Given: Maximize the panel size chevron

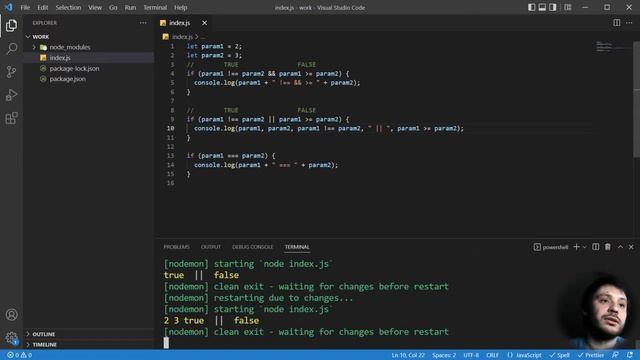Looking at the screenshot, I should [620, 247].
